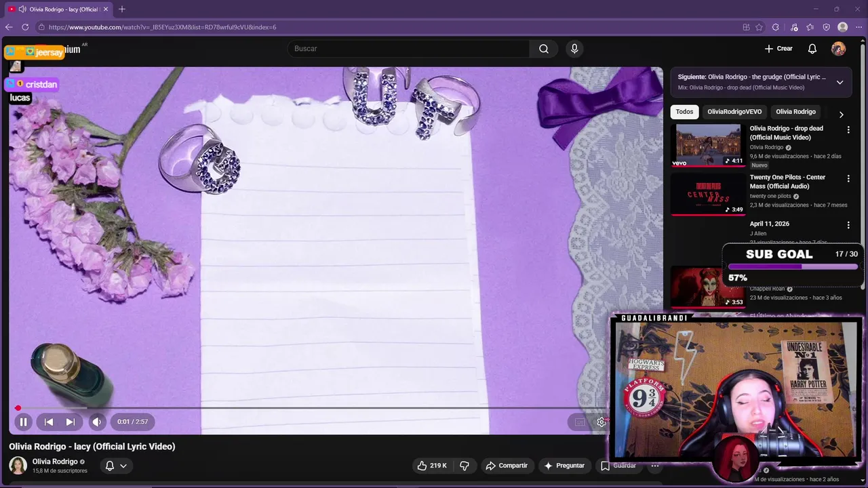This screenshot has width=868, height=488.
Task: Play the Center Mass Official Audio thumbnail
Action: click(708, 195)
